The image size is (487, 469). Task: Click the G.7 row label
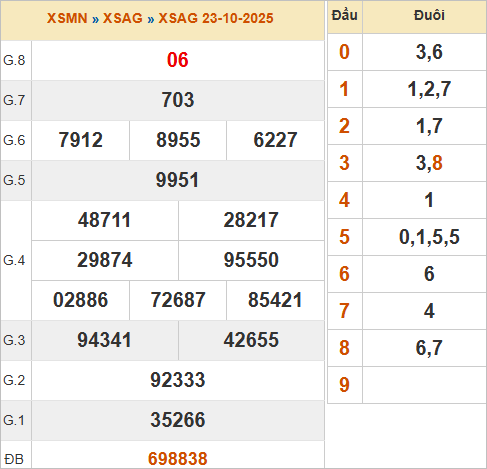[x=14, y=100]
